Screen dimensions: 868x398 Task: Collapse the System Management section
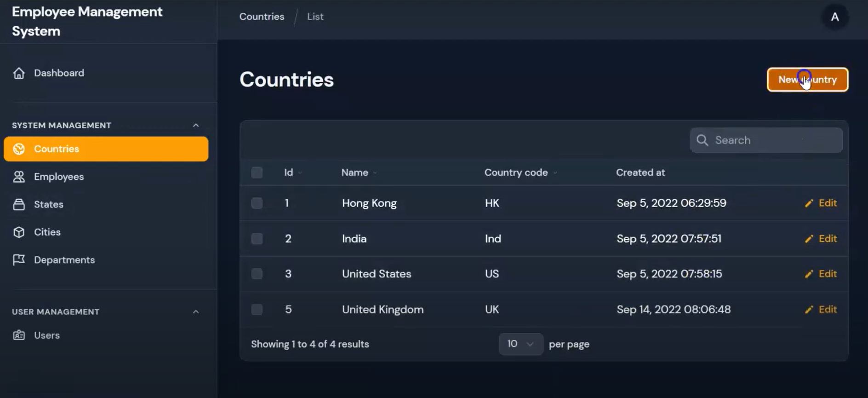pos(196,125)
